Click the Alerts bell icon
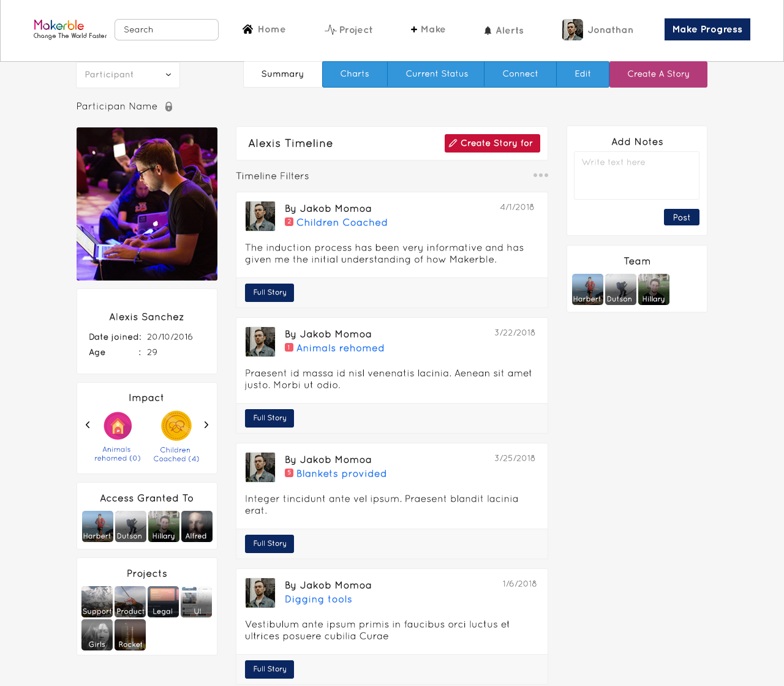 (x=488, y=31)
